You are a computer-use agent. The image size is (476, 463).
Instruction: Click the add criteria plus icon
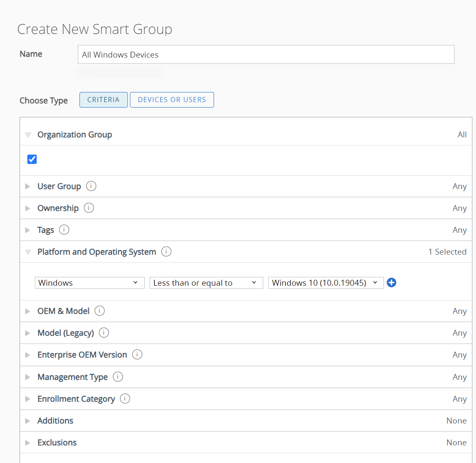tap(391, 283)
